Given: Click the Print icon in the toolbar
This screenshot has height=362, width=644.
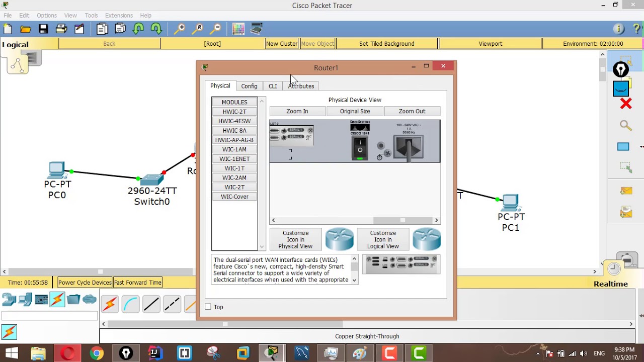Looking at the screenshot, I should 61,29.
